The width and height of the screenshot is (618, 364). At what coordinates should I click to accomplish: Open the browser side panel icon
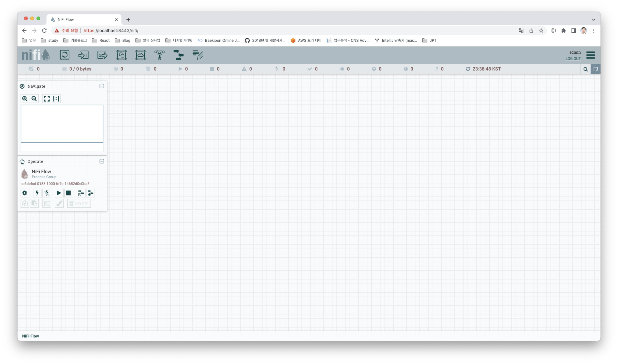pos(574,31)
